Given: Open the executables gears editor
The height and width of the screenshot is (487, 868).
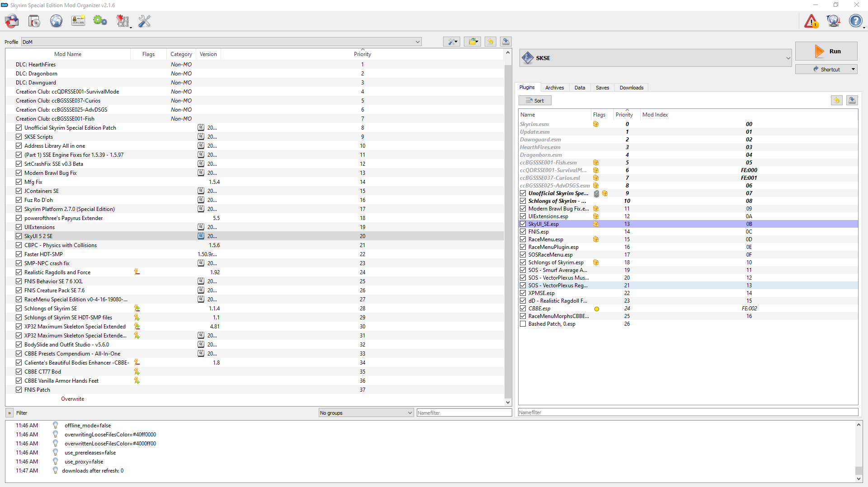Looking at the screenshot, I should point(100,21).
